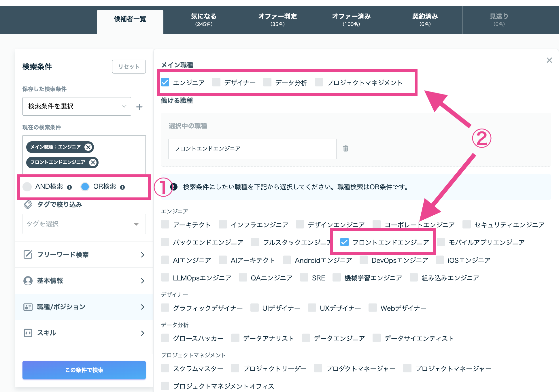Viewport: 559px width, 392px height.
Task: Click the この条件で検索 search button
Action: (x=84, y=370)
